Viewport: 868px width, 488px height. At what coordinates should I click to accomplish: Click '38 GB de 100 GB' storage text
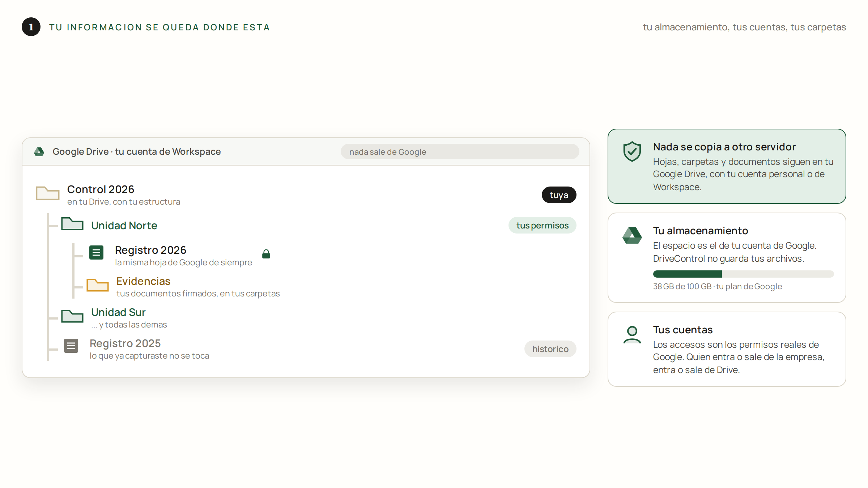682,286
